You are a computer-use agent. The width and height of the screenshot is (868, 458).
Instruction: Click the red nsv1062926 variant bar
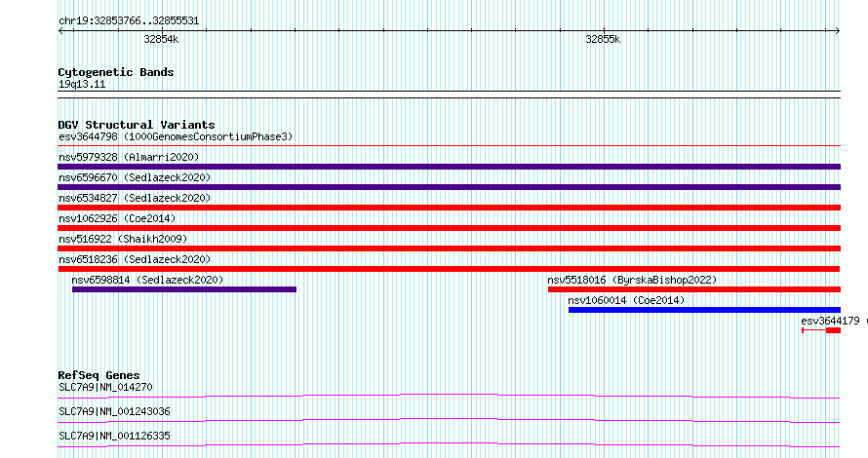449,228
